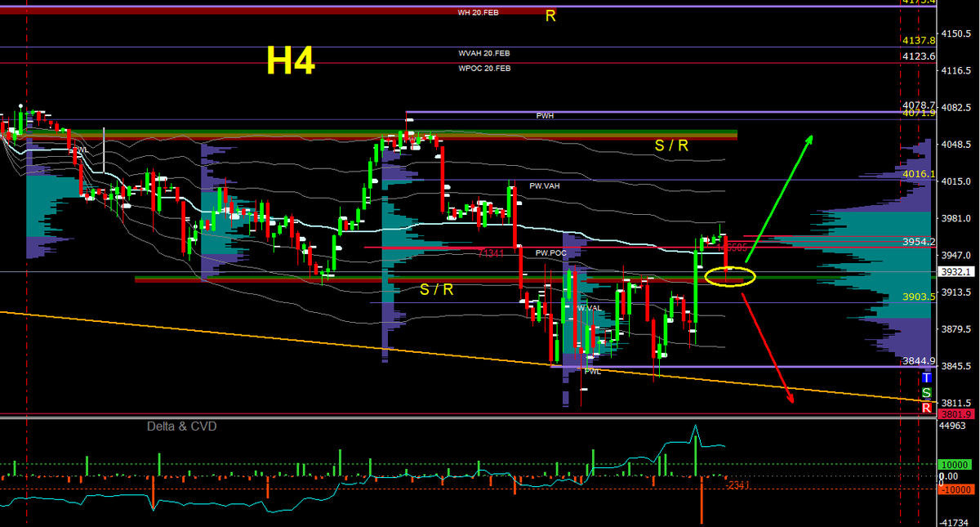Click the 3913.5 price axis value
Image resolution: width=980 pixels, height=527 pixels.
(x=958, y=292)
